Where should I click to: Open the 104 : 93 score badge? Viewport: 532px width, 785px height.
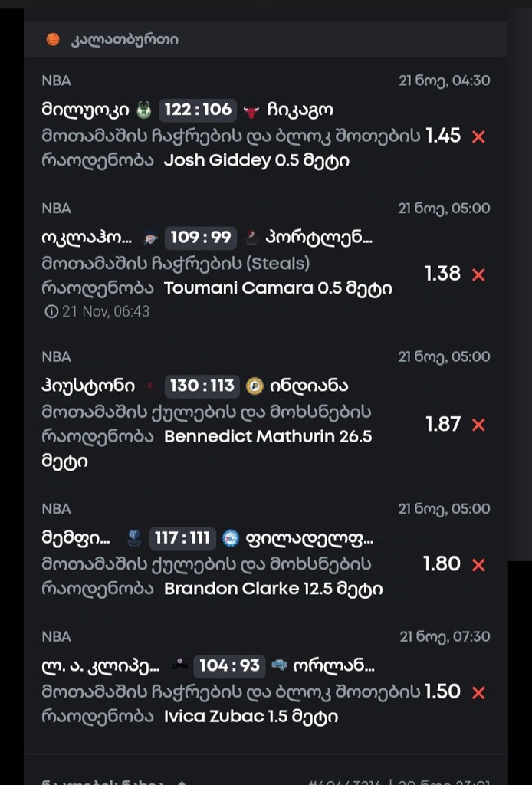pos(230,665)
